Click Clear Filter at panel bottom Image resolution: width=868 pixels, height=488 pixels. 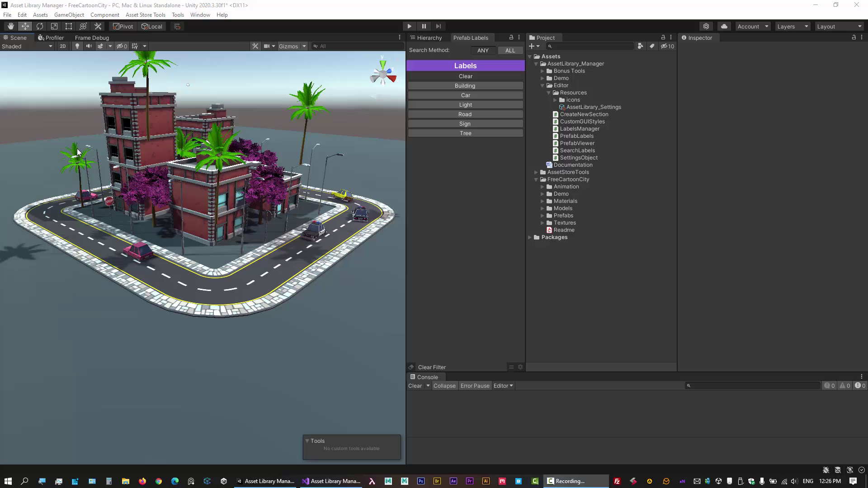click(x=432, y=367)
